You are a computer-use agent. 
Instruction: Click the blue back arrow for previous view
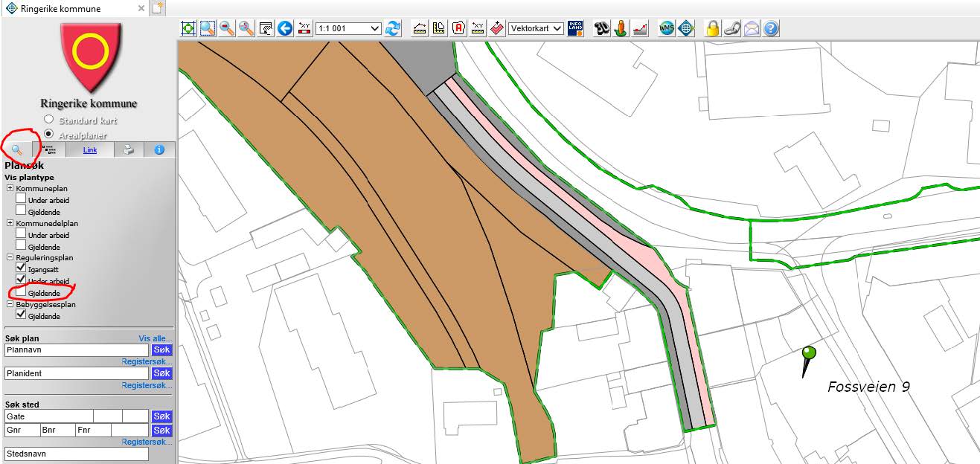tap(285, 28)
